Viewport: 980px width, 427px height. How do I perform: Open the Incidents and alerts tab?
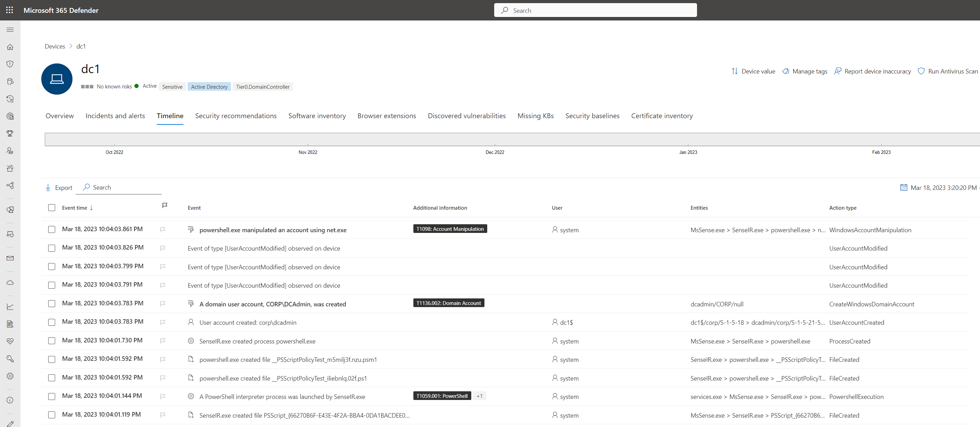click(115, 116)
